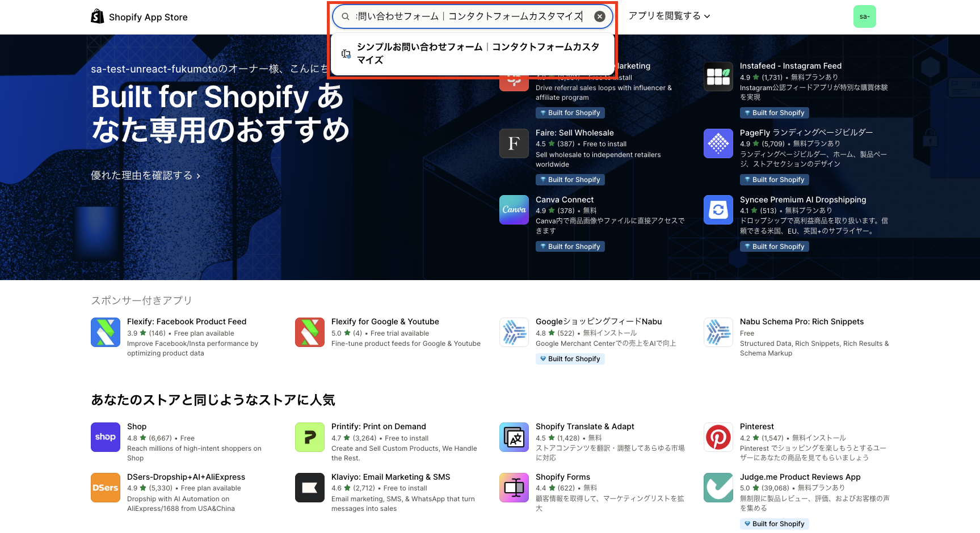Click Built for Shopify badge under Faire
Screen dimensions: 980x533
pos(570,180)
